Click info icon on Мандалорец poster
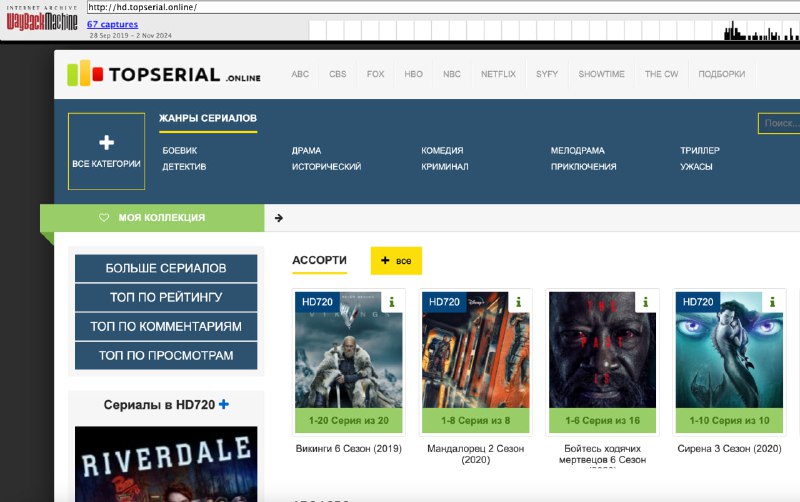This screenshot has height=502, width=800. (x=518, y=302)
